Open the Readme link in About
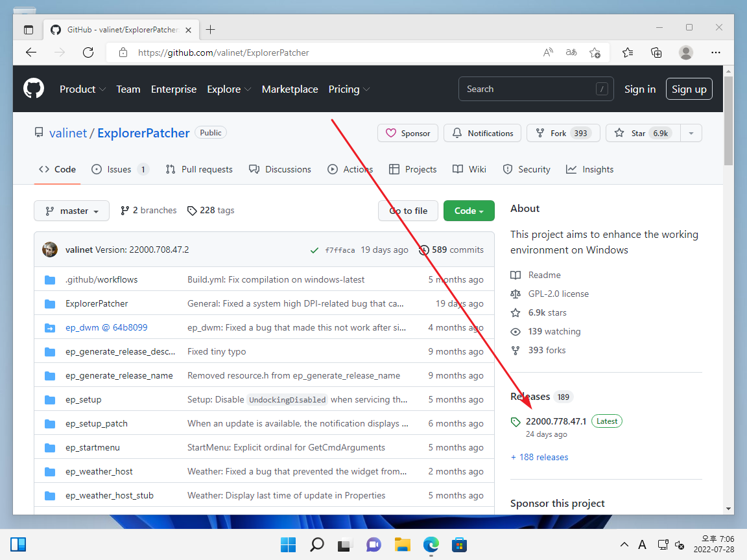The image size is (747, 560). pyautogui.click(x=544, y=275)
